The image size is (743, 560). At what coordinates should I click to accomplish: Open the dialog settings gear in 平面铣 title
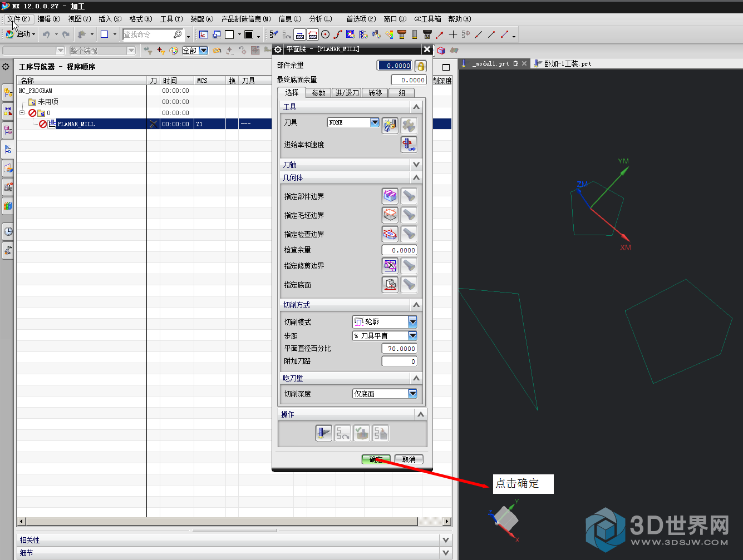(x=278, y=49)
